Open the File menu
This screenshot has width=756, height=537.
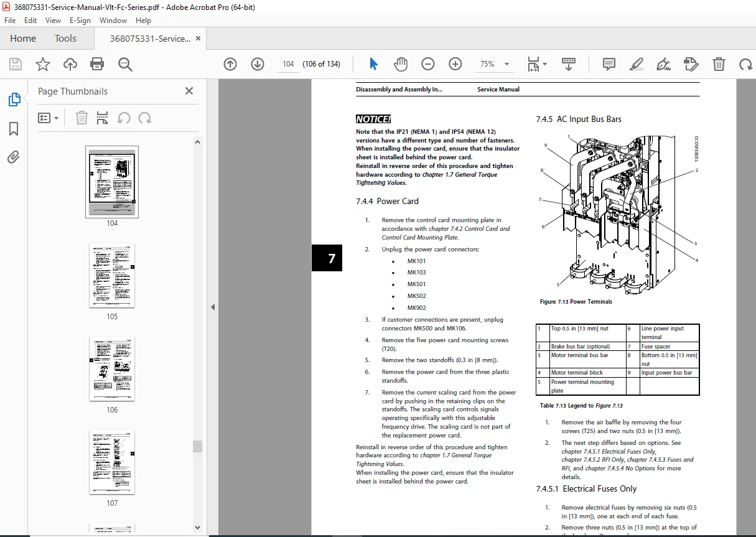10,20
